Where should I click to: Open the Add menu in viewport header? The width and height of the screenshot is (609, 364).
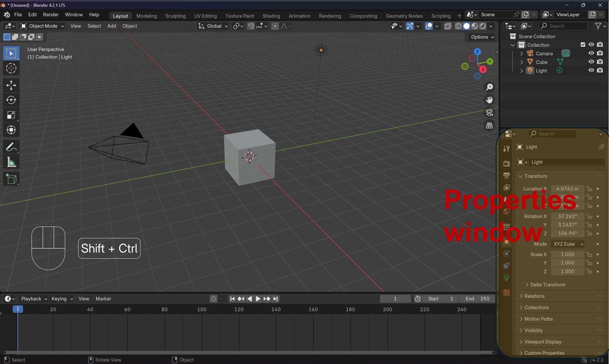point(112,26)
